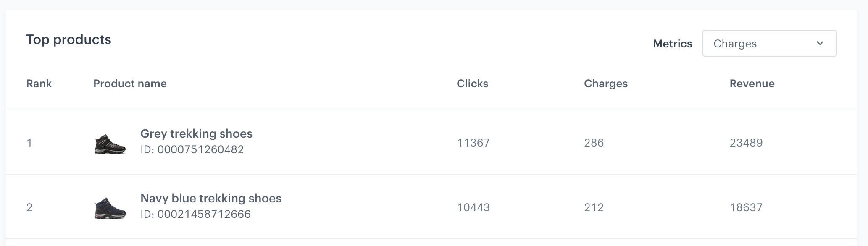
Task: Click the Grey trekking shoes thumbnail
Action: coord(110,144)
